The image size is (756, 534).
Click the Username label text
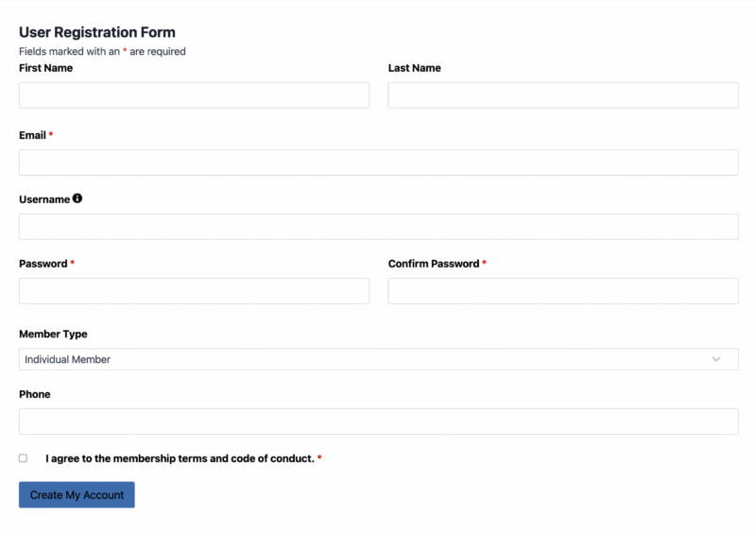[44, 199]
